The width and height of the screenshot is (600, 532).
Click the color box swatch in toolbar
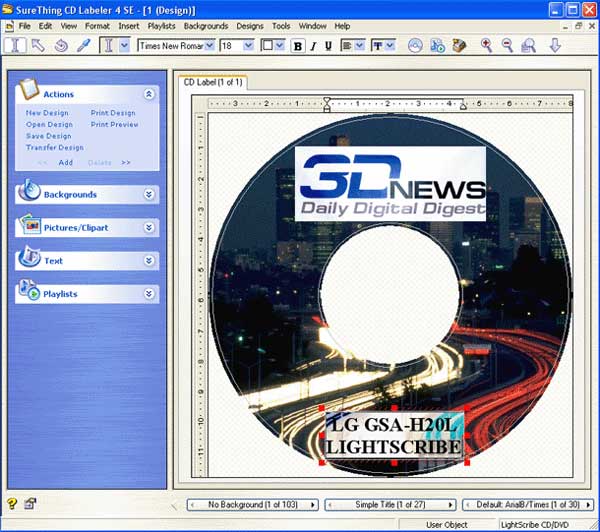pyautogui.click(x=267, y=46)
